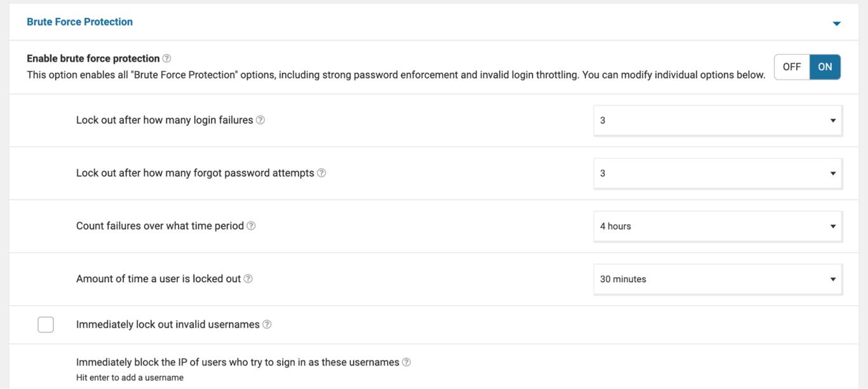Click the ON side of the protection switch
The height and width of the screenshot is (389, 868).
825,66
